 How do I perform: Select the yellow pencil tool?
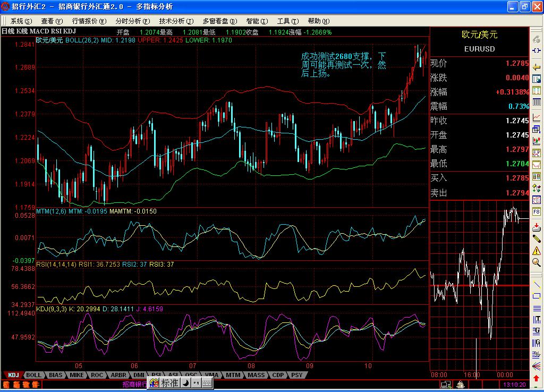(x=537, y=239)
